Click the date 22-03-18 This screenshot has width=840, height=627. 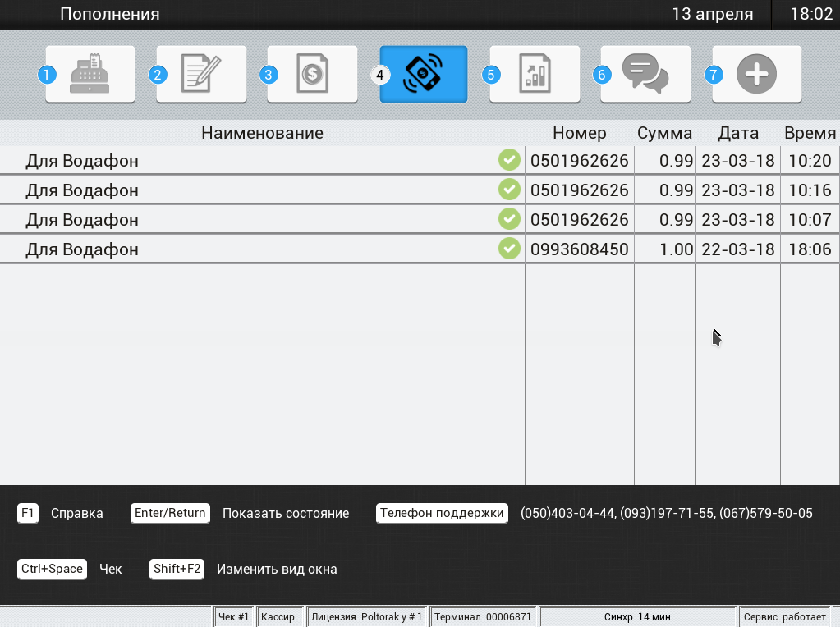tap(738, 249)
